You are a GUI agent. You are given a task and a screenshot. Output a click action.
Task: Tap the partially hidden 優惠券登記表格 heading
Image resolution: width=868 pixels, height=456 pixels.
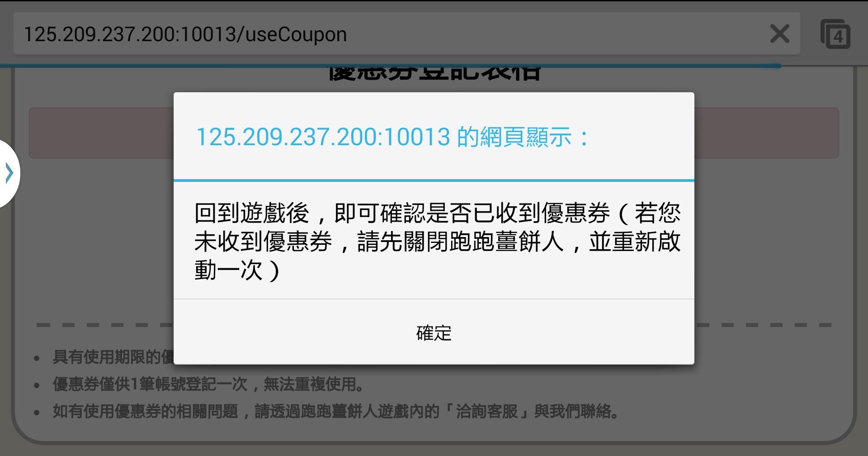tap(434, 74)
